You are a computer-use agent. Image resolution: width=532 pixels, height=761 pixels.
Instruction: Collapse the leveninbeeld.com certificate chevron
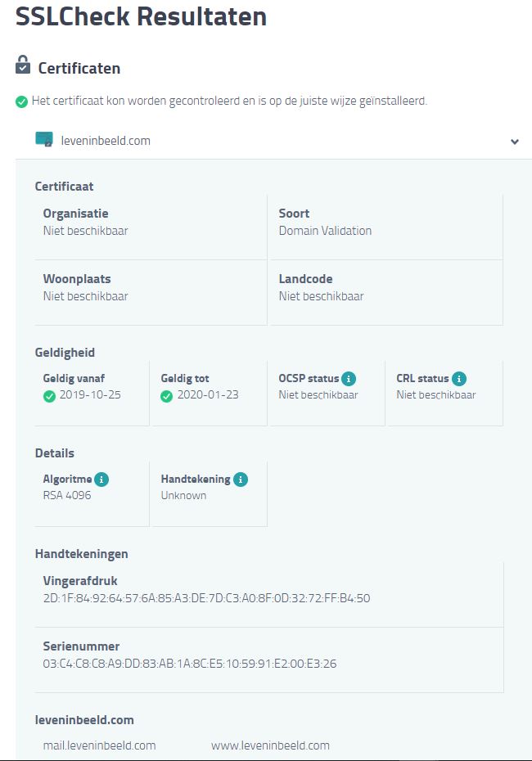515,142
